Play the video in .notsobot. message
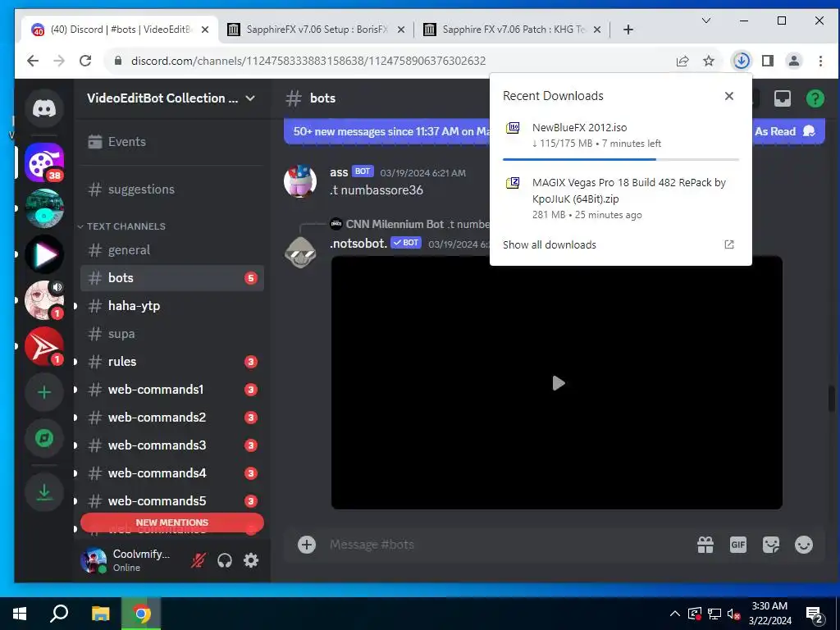The height and width of the screenshot is (630, 840). point(558,383)
